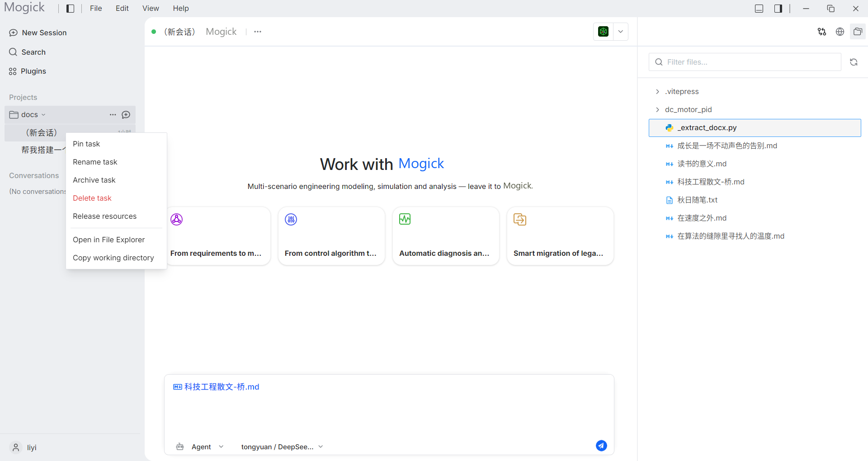Screen dimensions: 868x461
Task: Open docs project more options menu
Action: (113, 115)
